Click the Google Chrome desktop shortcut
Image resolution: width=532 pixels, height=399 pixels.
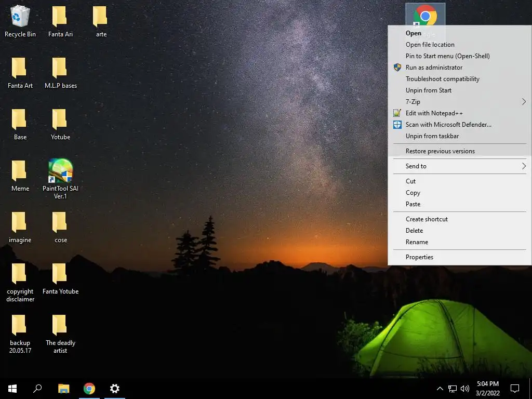(x=425, y=15)
